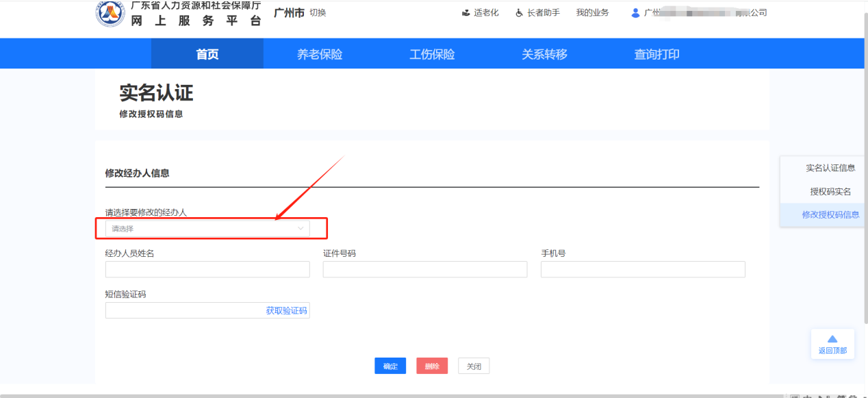Open the 养老保险 menu
This screenshot has height=398, width=868.
pos(319,54)
